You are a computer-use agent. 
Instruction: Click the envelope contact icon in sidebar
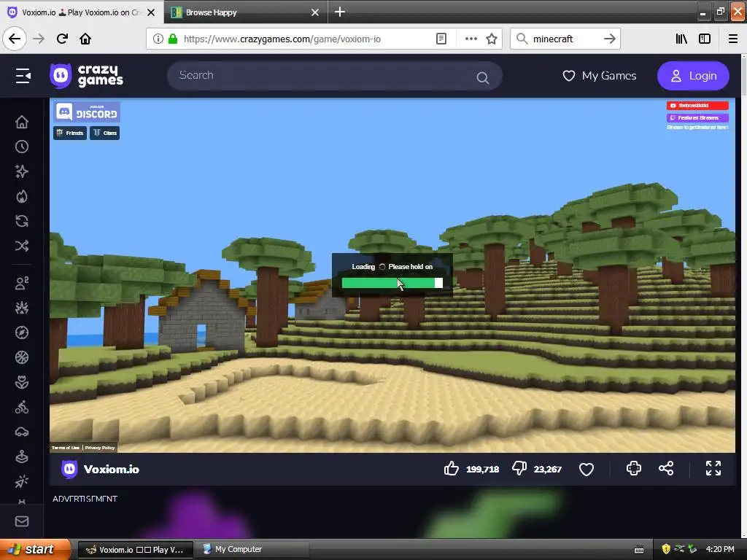[x=21, y=521]
